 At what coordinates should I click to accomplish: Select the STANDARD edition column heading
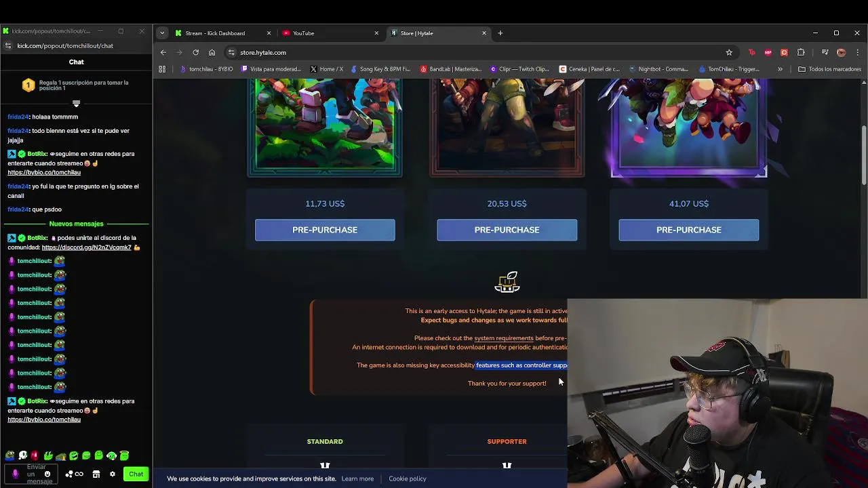[x=325, y=441]
